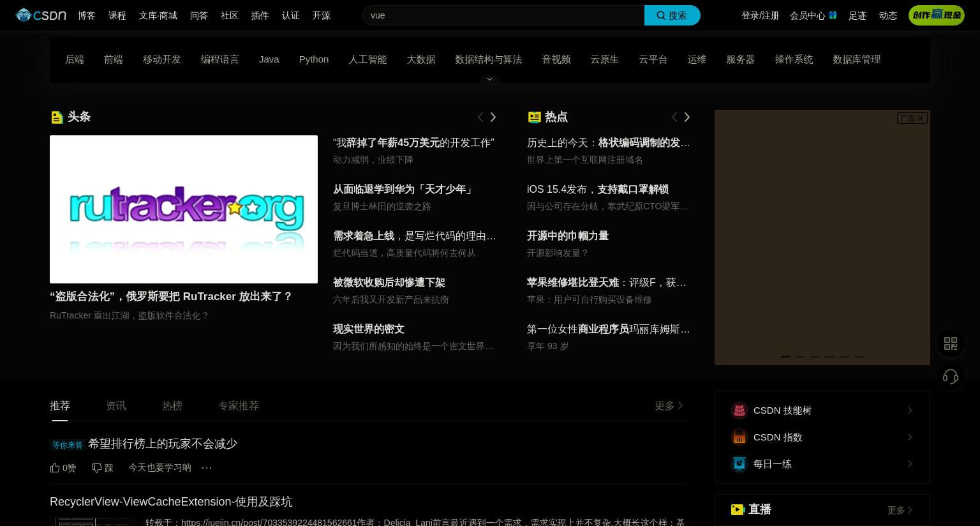This screenshot has width=980, height=526.
Task: Expand CSDN 指数 arrow
Action: pos(910,437)
